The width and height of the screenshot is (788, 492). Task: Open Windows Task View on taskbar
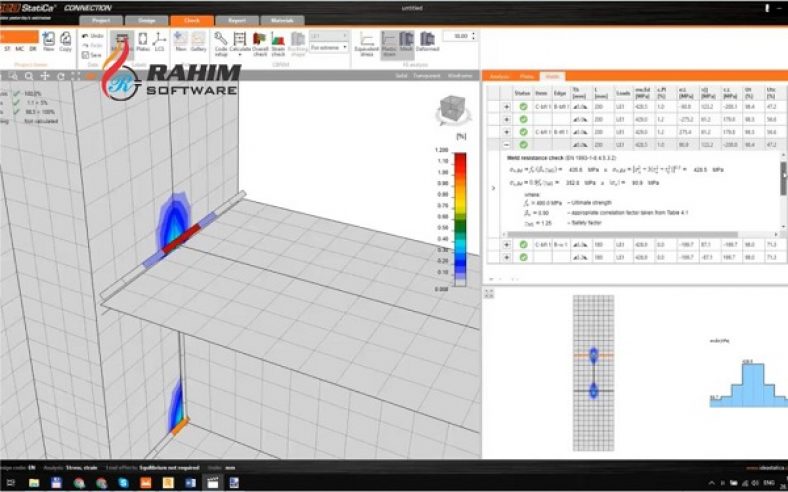pyautogui.click(x=11, y=483)
